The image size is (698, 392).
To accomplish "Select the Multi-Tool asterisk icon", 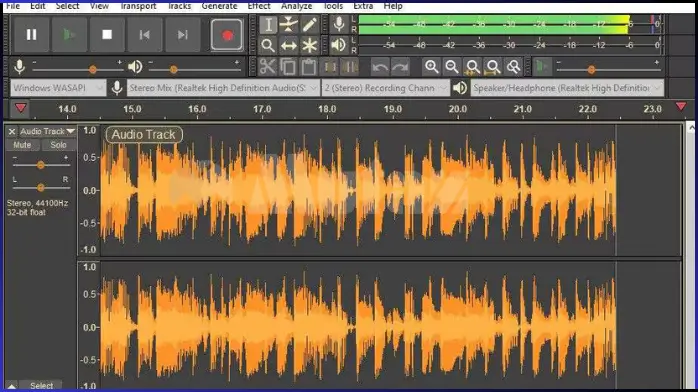I will pyautogui.click(x=309, y=45).
